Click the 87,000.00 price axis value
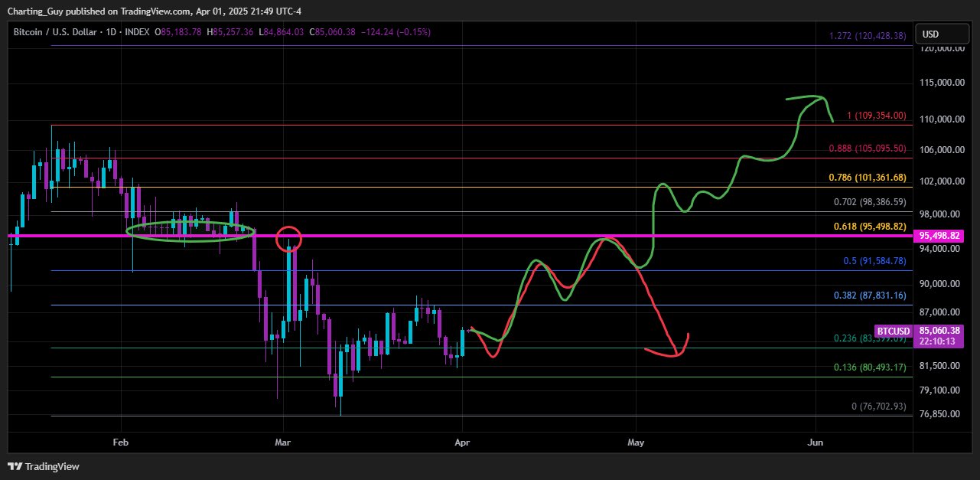Image resolution: width=980 pixels, height=480 pixels. [941, 312]
